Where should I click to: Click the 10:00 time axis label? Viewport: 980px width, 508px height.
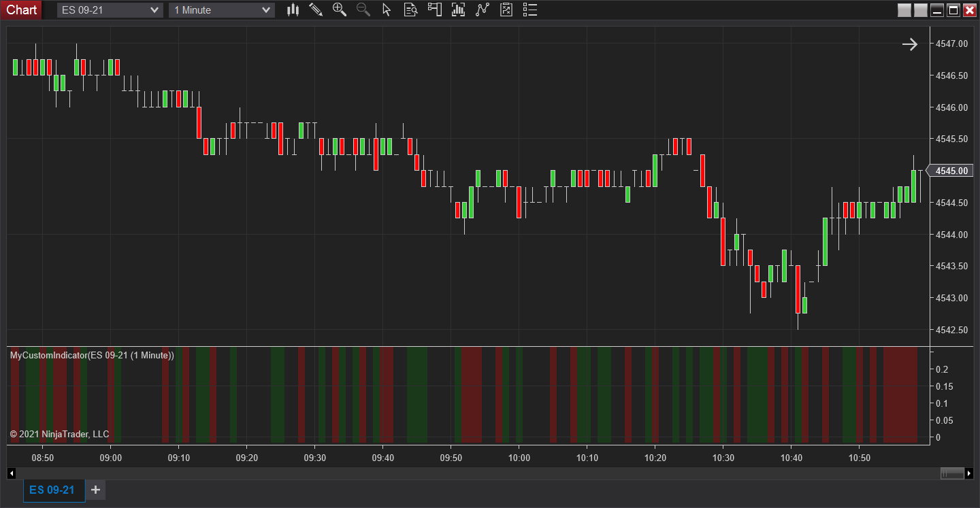519,458
